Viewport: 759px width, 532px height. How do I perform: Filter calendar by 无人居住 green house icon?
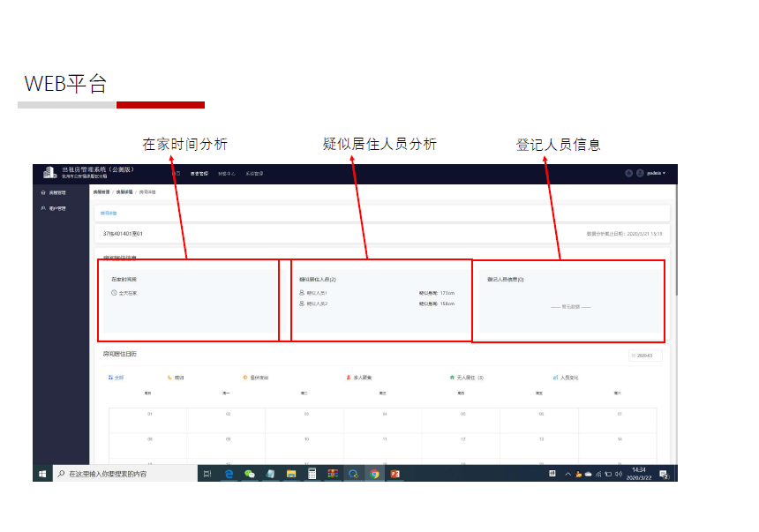point(467,377)
